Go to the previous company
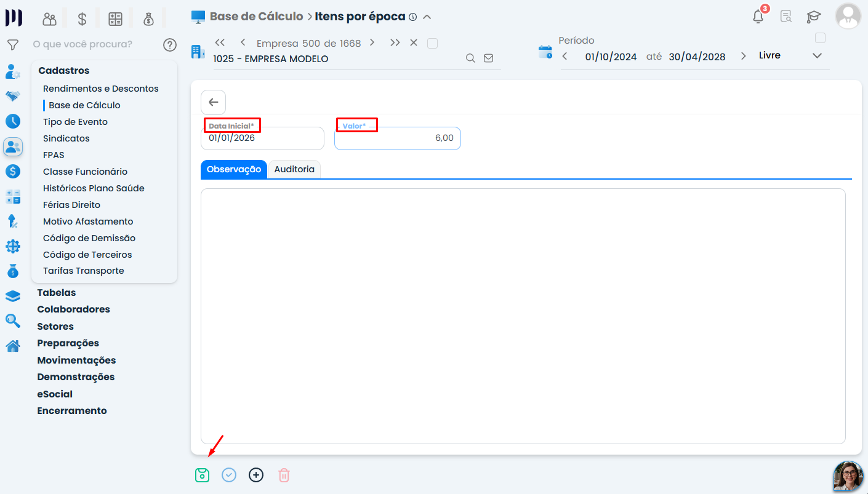The height and width of the screenshot is (494, 868). coord(243,42)
